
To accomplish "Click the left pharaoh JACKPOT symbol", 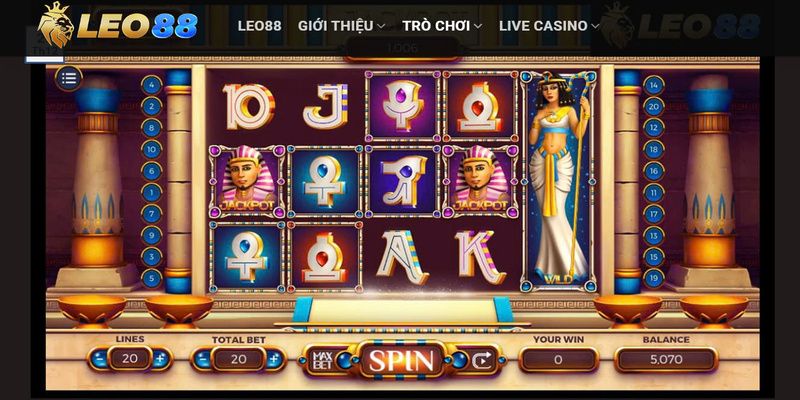I will (x=247, y=182).
